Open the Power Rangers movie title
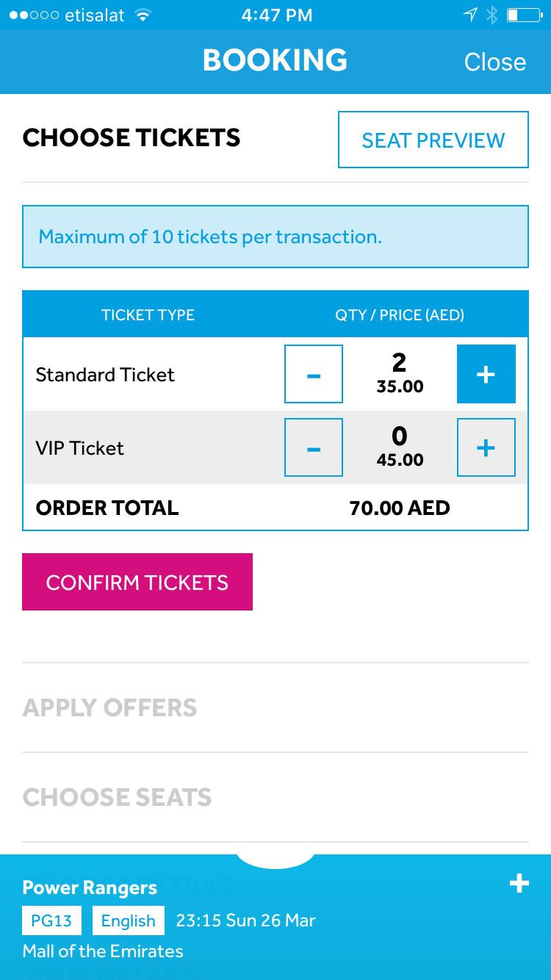Screen dimensions: 551x980 point(90,887)
